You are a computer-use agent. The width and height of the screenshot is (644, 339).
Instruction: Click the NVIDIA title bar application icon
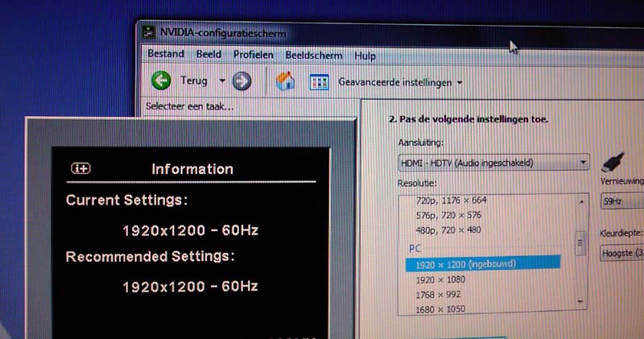[148, 31]
